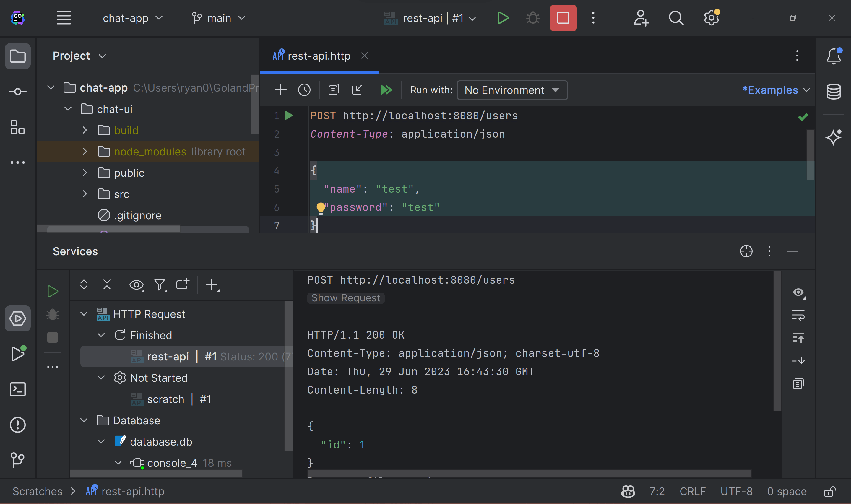Toggle soft-wrap in response panel
The image size is (851, 504).
coord(798,316)
